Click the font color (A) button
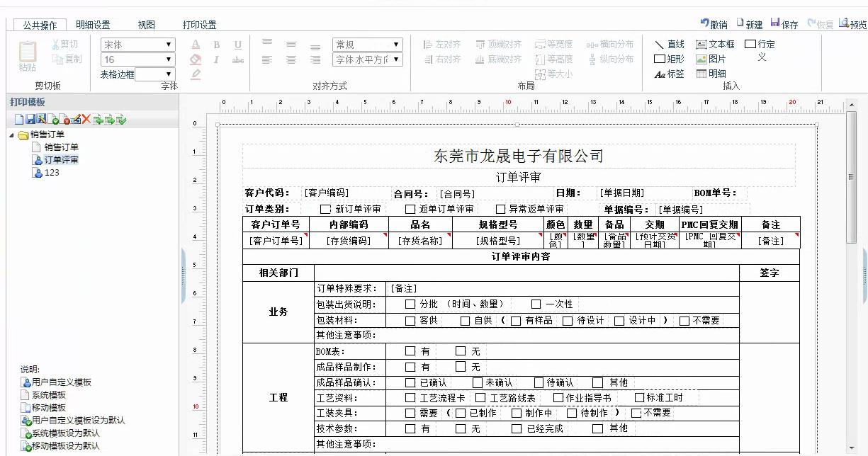Viewport: 868px width, 456px height. 196,45
